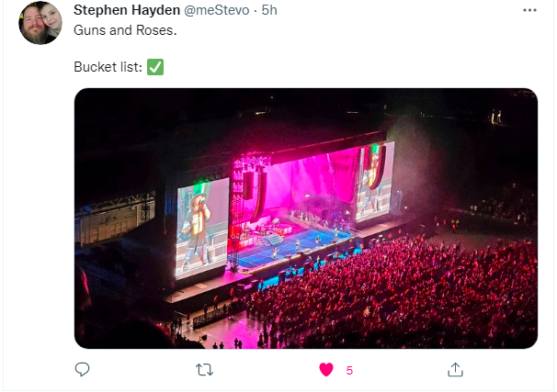The height and width of the screenshot is (392, 557).
Task: Unlike the tweet via the pink heart
Action: 325,369
